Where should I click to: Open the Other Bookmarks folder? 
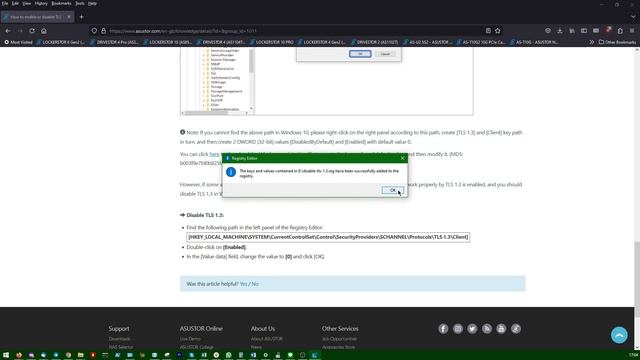[617, 42]
